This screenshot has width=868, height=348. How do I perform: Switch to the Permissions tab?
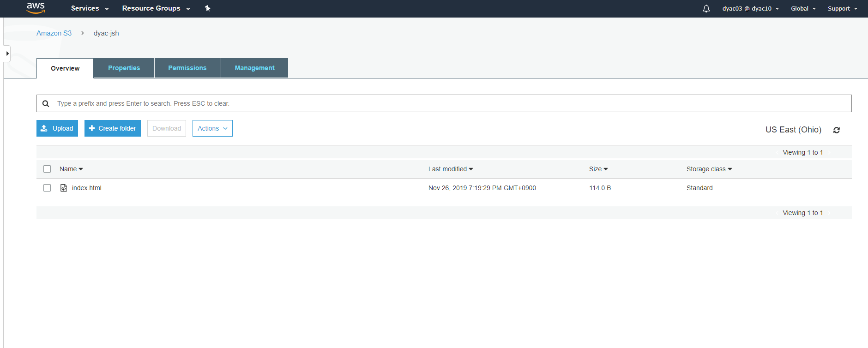pyautogui.click(x=187, y=68)
